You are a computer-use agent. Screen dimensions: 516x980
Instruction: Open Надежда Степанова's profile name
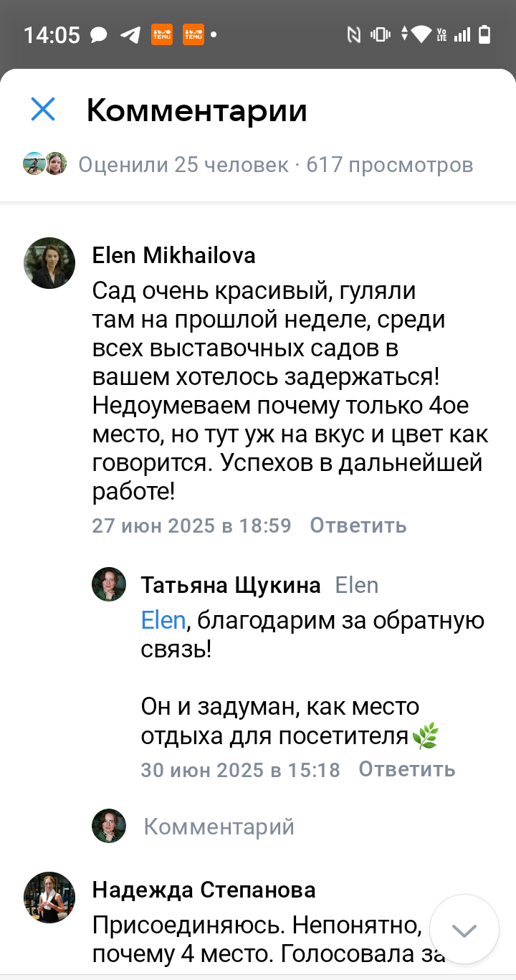[204, 890]
